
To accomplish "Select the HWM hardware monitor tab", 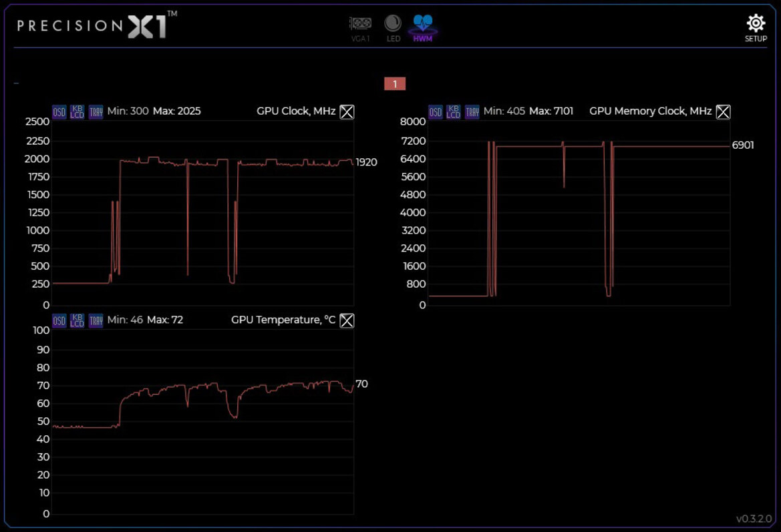I will pyautogui.click(x=422, y=28).
